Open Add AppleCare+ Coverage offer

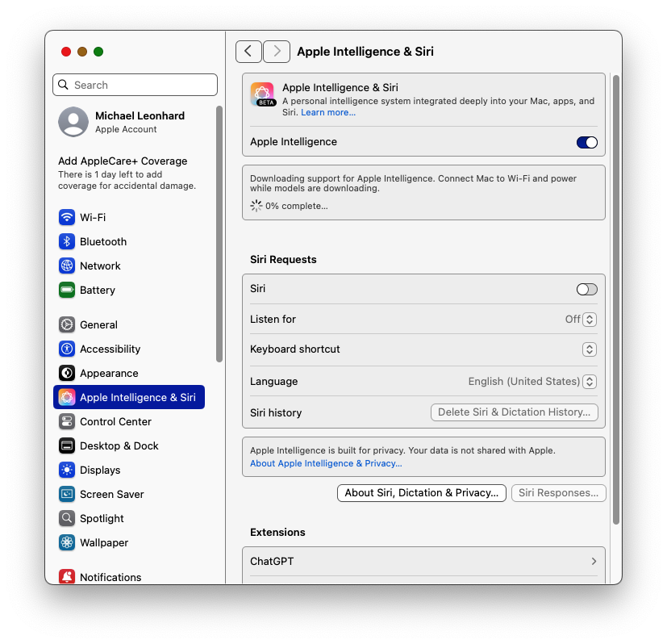coord(127,173)
